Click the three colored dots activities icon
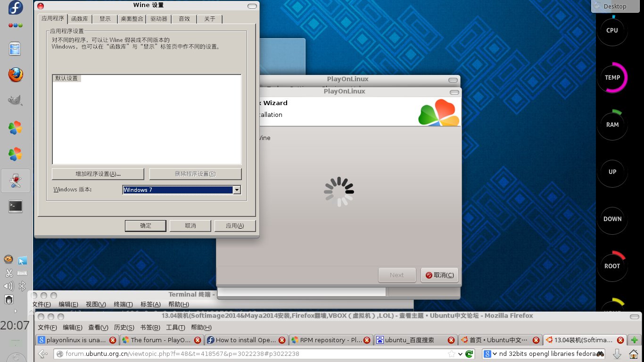The height and width of the screenshot is (362, 644). [x=16, y=25]
